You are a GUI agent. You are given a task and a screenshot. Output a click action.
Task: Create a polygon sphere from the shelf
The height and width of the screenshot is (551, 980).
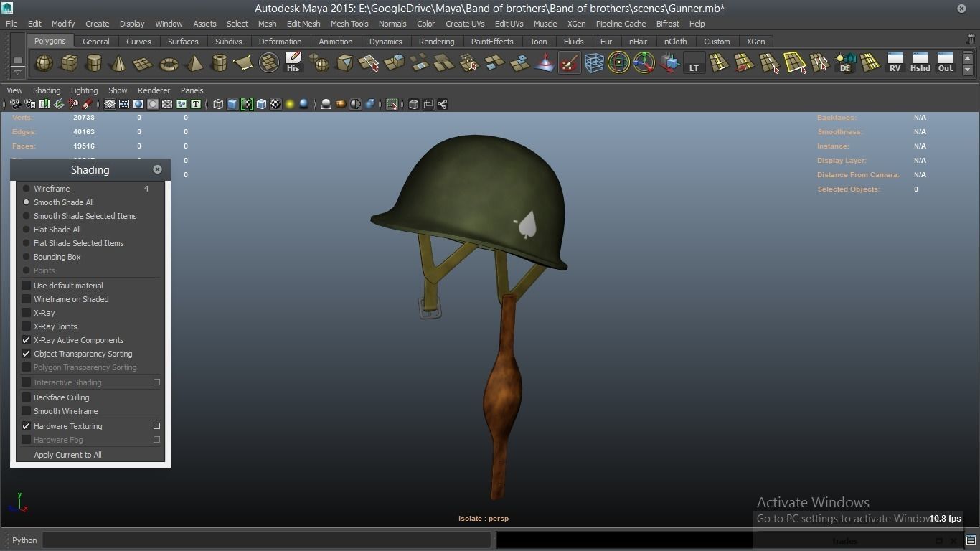click(44, 63)
